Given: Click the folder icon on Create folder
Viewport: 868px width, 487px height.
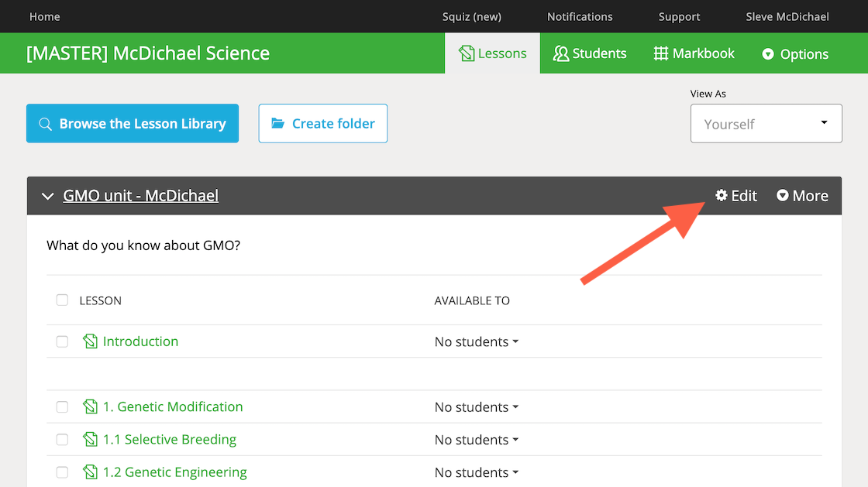Looking at the screenshot, I should click(278, 123).
